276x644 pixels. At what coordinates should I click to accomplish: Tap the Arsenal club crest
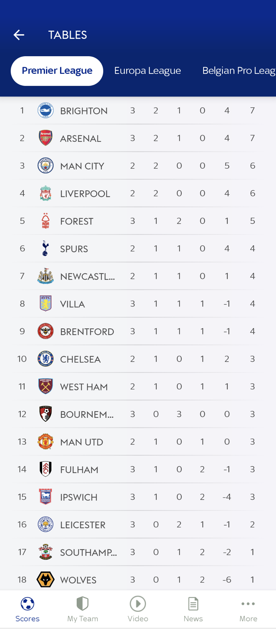(x=45, y=138)
